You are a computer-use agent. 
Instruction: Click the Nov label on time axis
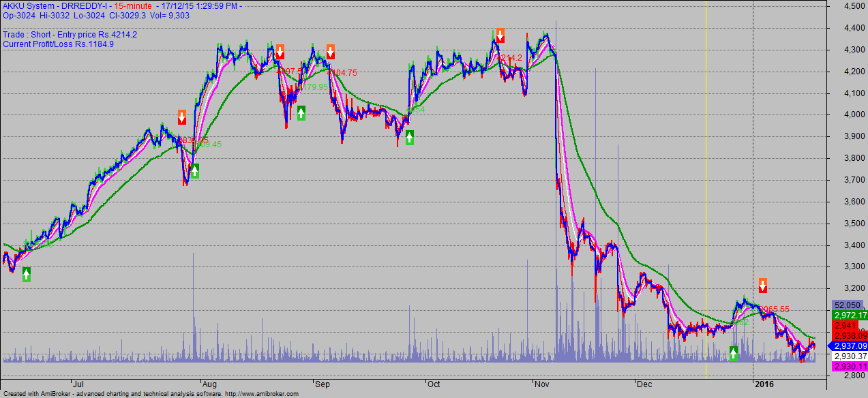click(x=542, y=384)
